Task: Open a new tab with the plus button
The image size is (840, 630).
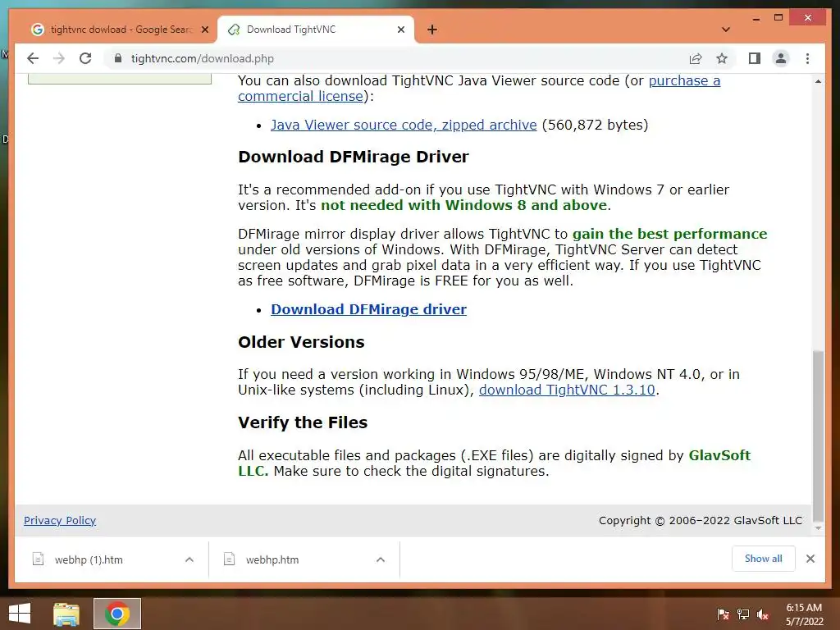Action: tap(432, 30)
